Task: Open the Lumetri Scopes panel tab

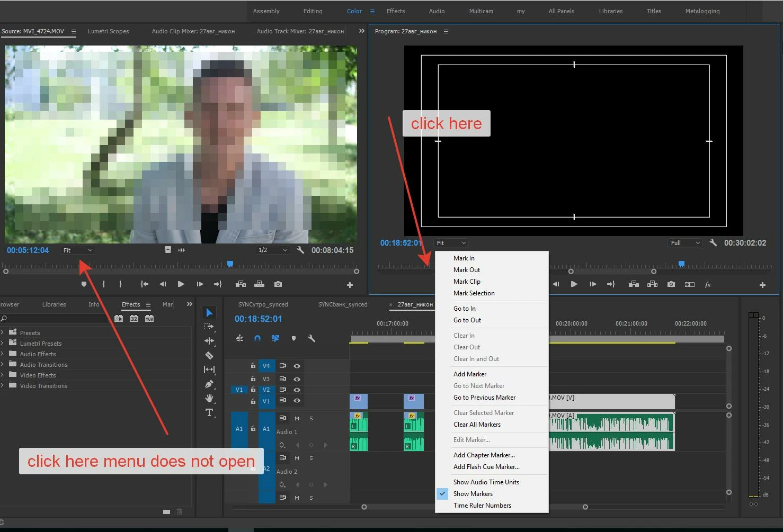Action: (108, 31)
